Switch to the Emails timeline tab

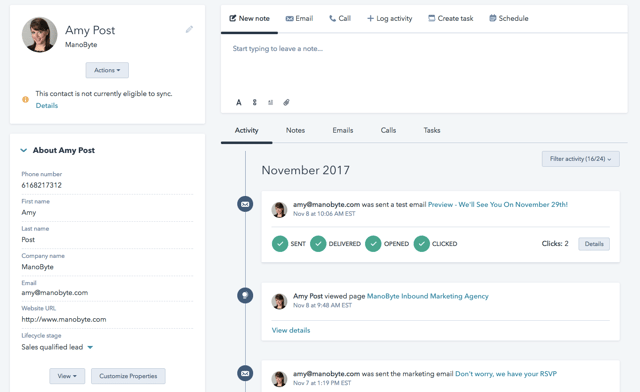342,130
